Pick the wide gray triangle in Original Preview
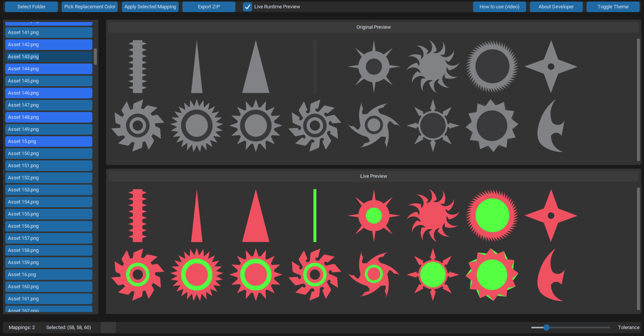This screenshot has width=644, height=336. pos(256,67)
